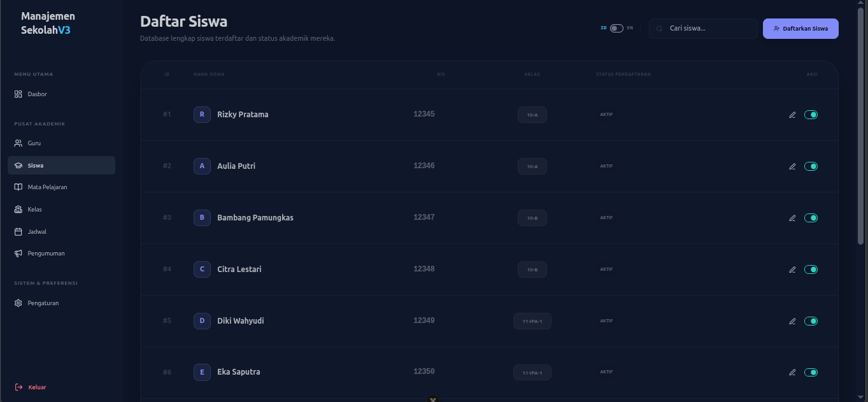Switch off Rizky Pratama's status toggle

click(x=811, y=115)
